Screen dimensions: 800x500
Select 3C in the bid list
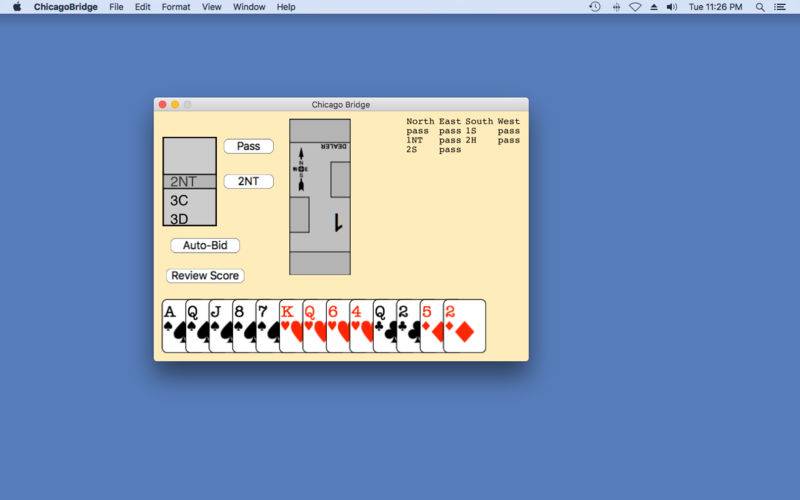point(190,200)
